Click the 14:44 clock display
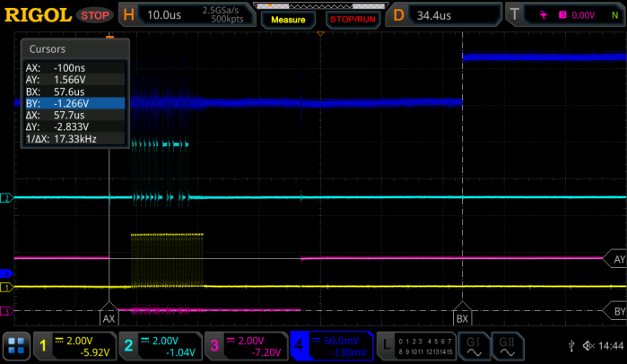Image resolution: width=627 pixels, height=364 pixels. coord(611,345)
